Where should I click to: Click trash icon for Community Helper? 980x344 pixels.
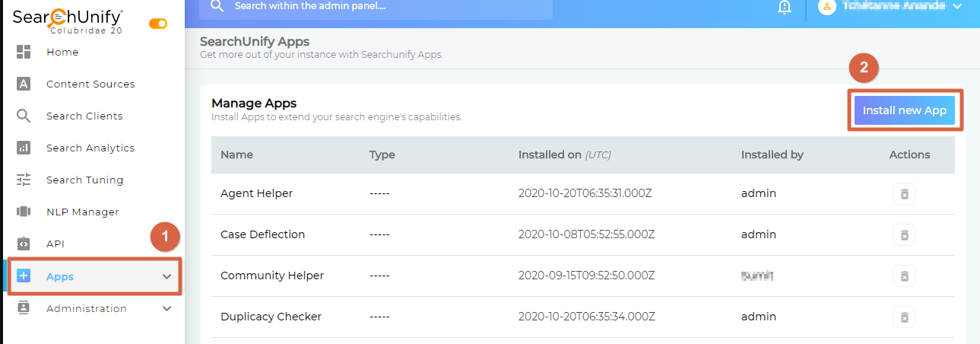tap(904, 276)
